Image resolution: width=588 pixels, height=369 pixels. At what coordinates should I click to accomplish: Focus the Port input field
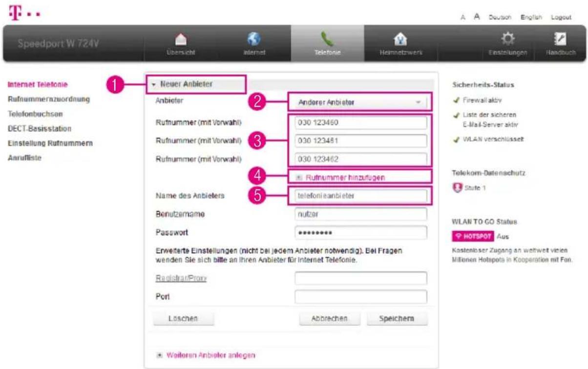(x=361, y=296)
